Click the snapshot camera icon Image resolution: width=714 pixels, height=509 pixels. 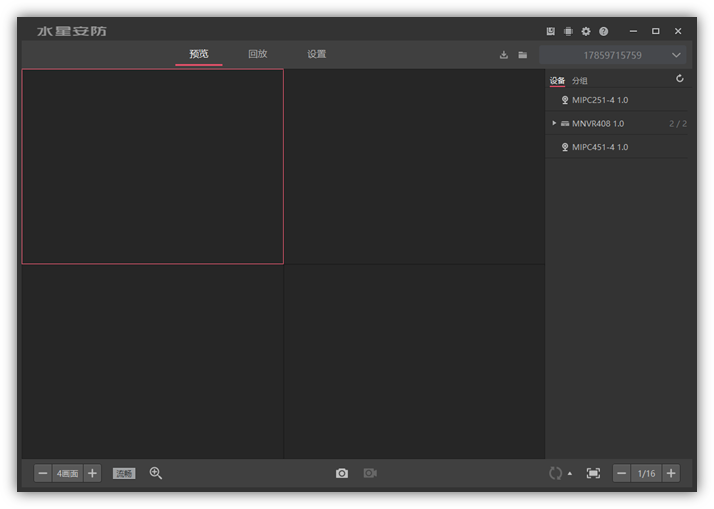pos(342,473)
